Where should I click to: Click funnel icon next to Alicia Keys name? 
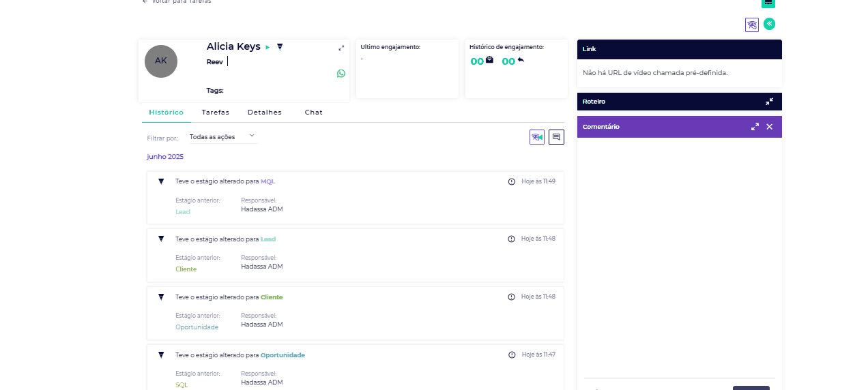click(x=280, y=47)
